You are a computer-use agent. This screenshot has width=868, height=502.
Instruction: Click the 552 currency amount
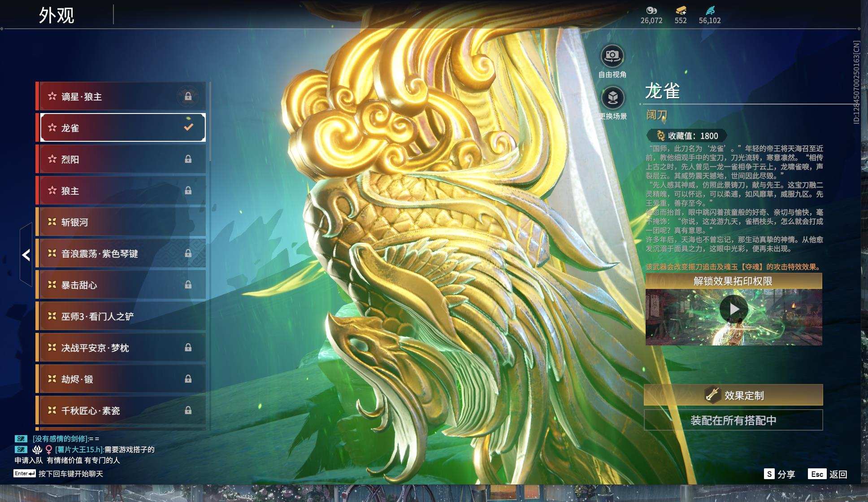point(681,21)
